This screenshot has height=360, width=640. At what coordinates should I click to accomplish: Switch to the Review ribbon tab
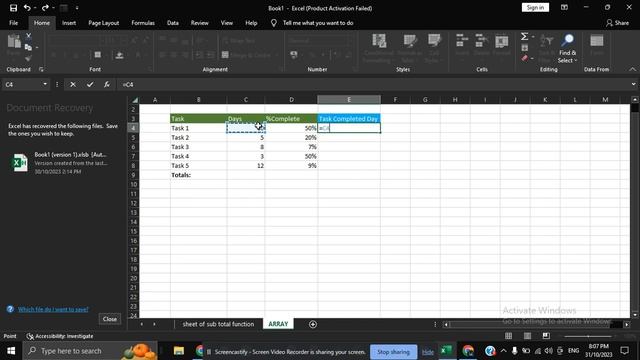click(x=200, y=23)
